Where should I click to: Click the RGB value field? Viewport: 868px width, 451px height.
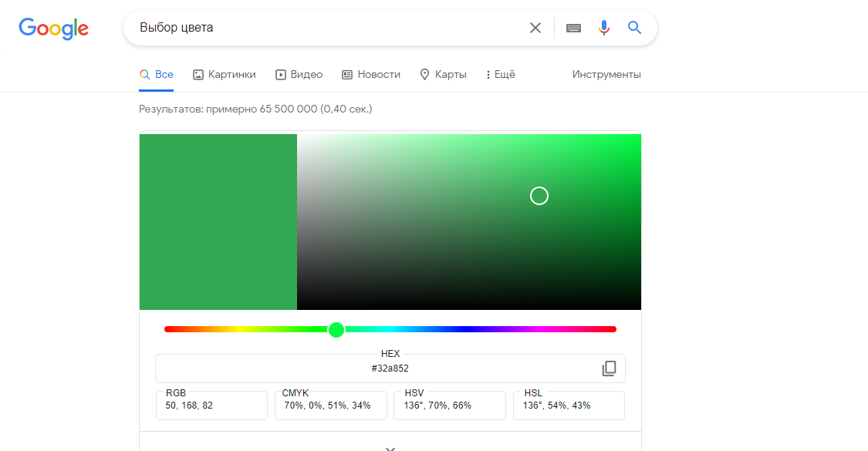(x=211, y=405)
